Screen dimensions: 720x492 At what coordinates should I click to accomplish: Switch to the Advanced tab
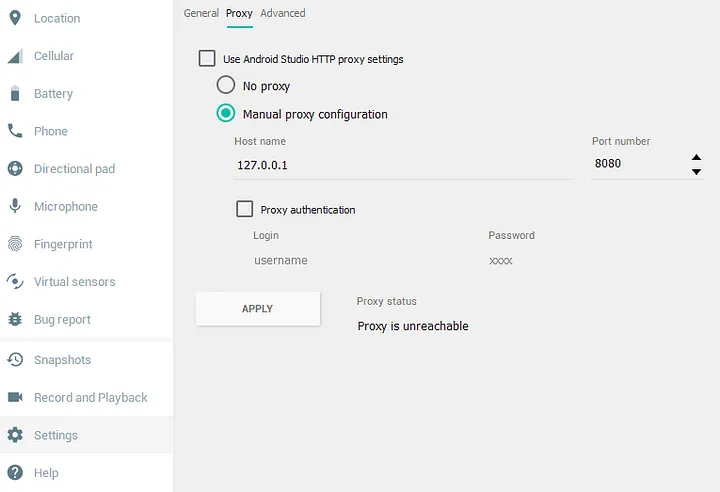[283, 13]
